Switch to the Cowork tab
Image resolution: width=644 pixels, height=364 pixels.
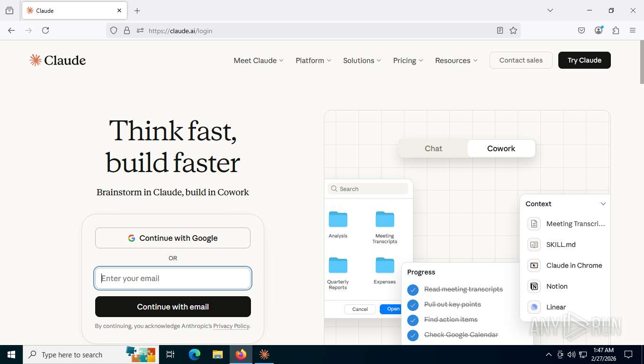click(501, 148)
